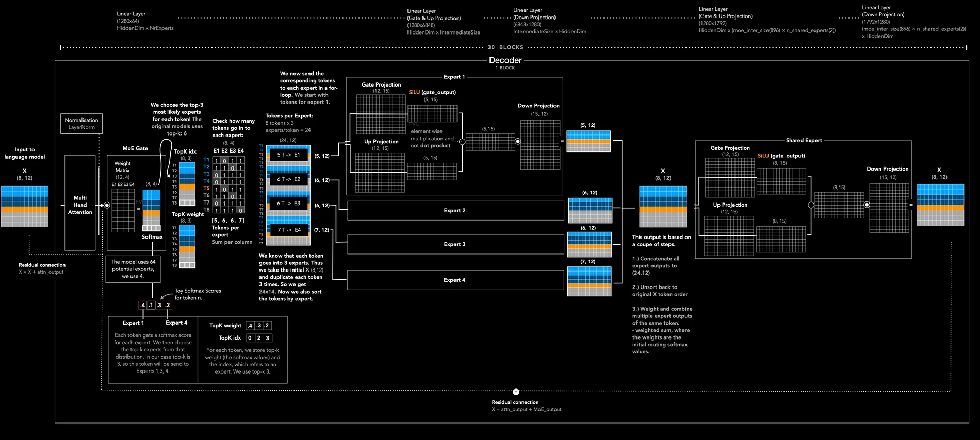This screenshot has height=440, width=980.
Task: Click the '0' cell in bottom TopK idx row
Action: tap(250, 338)
